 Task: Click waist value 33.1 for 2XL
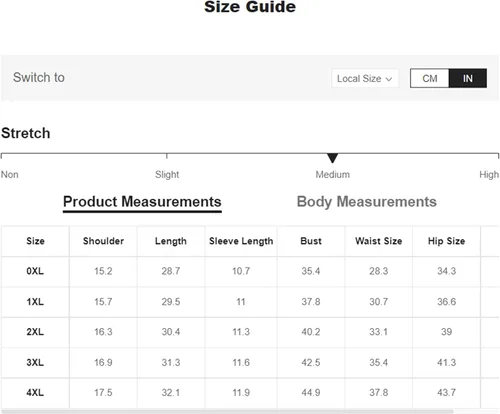[x=379, y=332]
